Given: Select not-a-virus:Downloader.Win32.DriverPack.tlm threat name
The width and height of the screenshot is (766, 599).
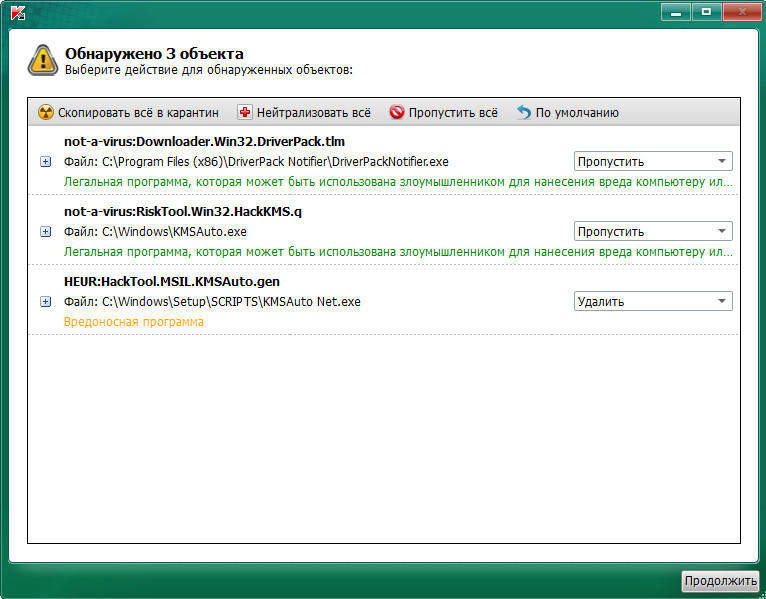Looking at the screenshot, I should (204, 142).
